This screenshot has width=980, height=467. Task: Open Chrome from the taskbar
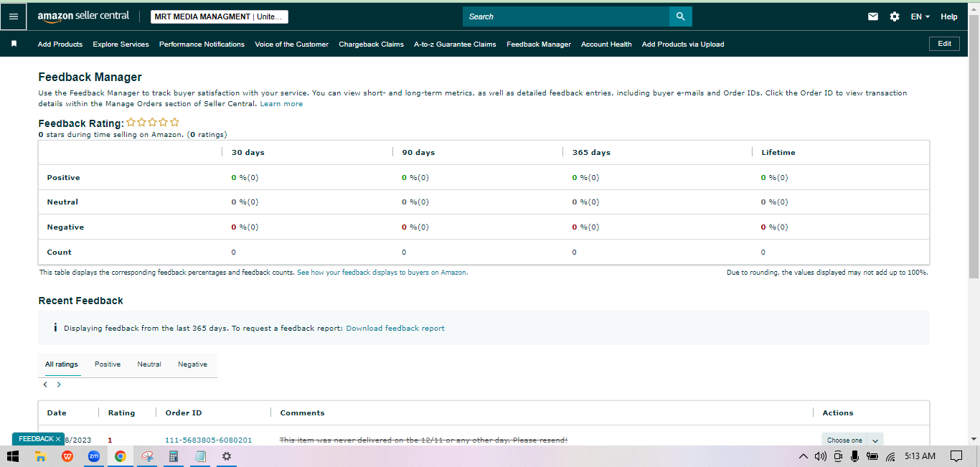click(121, 456)
